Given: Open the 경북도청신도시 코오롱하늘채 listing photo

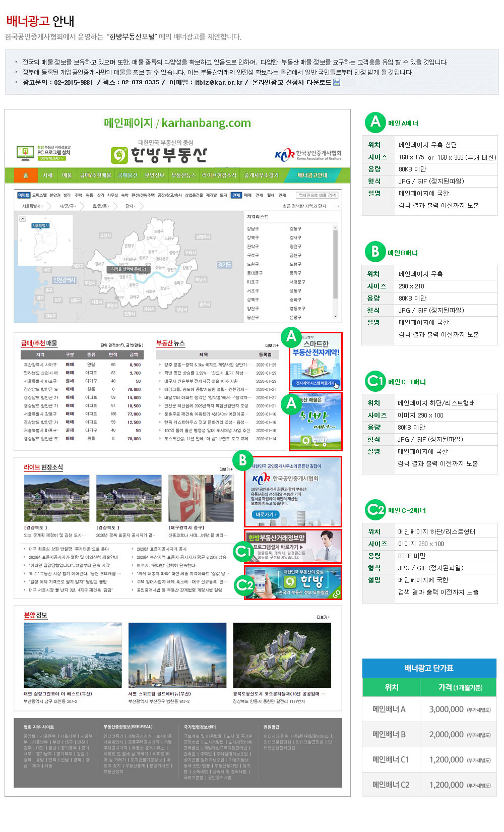Looking at the screenshot, I should pos(282,655).
